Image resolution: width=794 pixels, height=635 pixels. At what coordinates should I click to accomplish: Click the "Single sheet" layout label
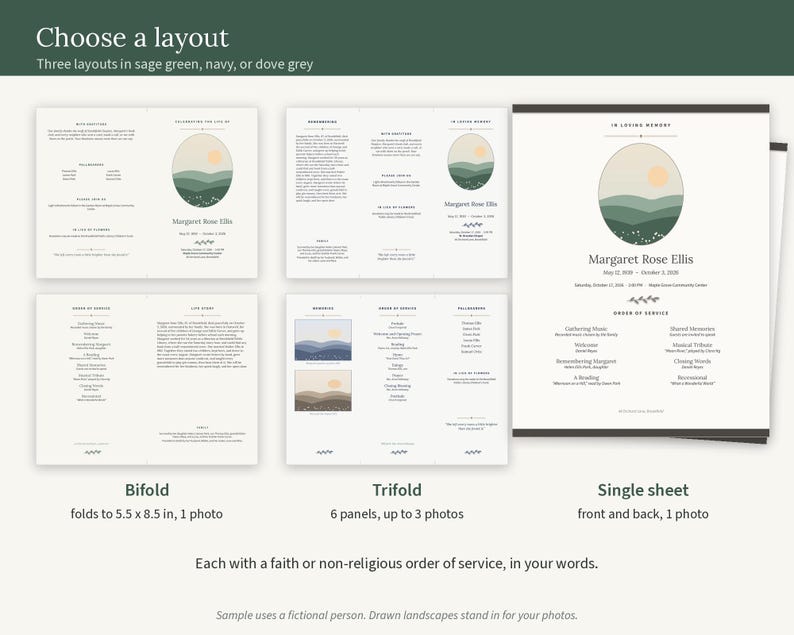(x=643, y=490)
